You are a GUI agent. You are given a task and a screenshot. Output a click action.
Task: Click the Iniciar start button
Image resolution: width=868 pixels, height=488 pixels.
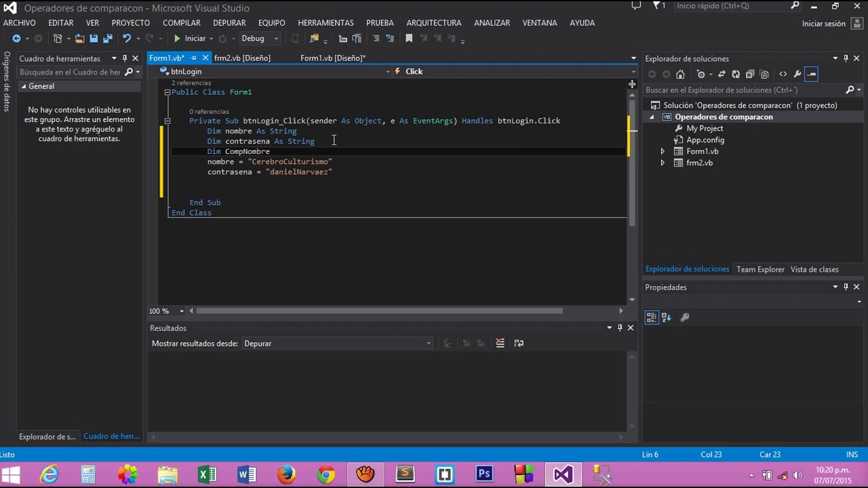coord(189,39)
